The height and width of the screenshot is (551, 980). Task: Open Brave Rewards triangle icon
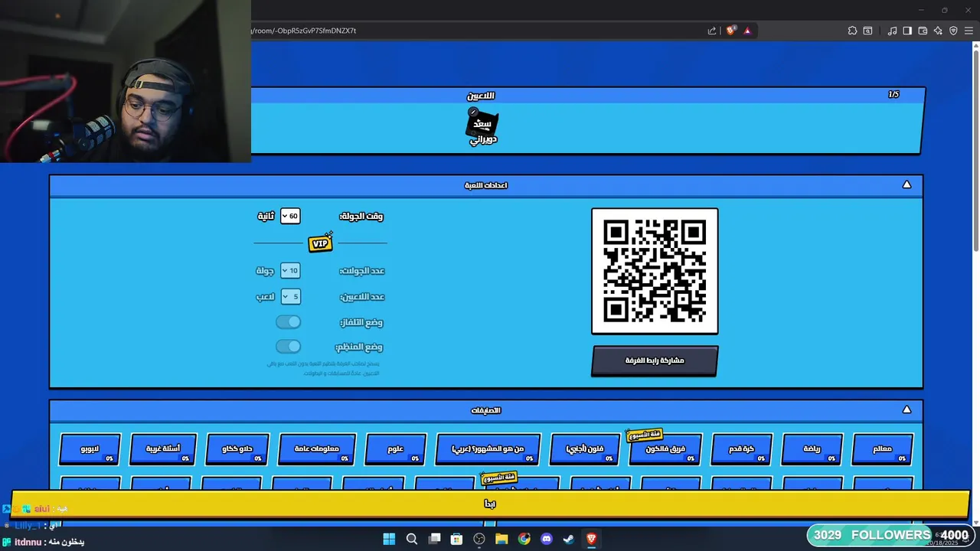(x=747, y=31)
